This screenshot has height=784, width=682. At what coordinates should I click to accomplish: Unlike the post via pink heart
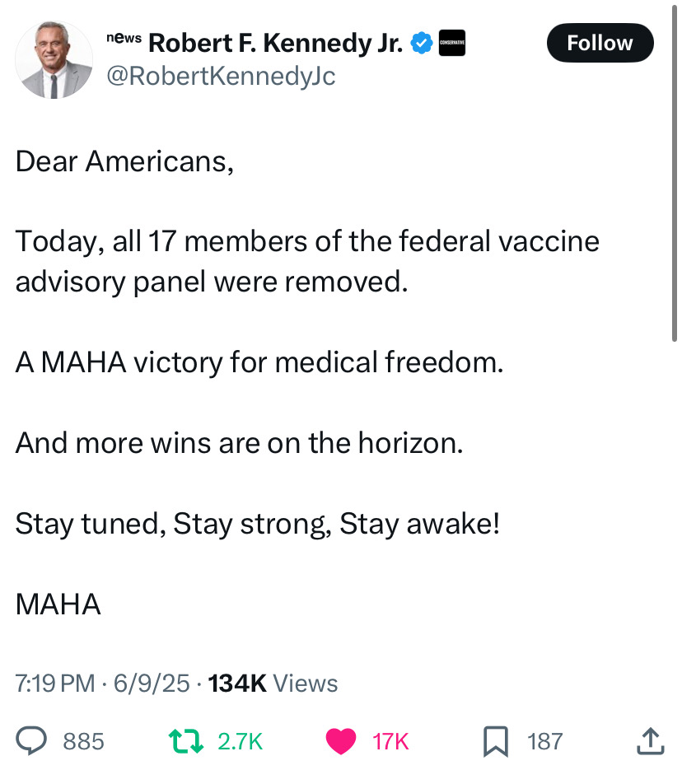click(x=340, y=741)
